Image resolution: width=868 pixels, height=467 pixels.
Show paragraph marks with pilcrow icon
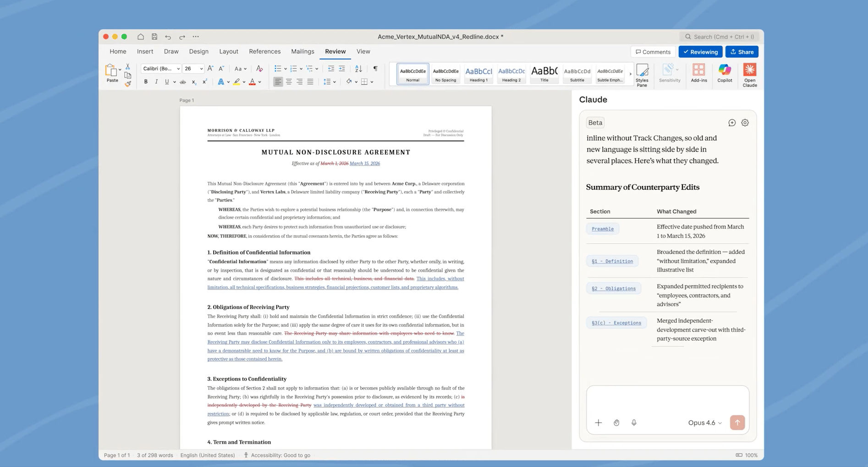375,68
